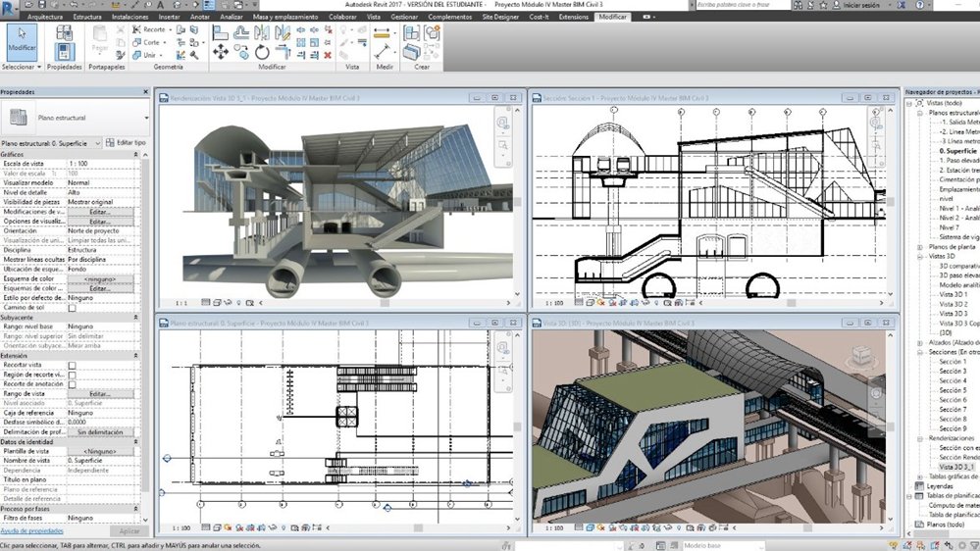Toggle Recorte de anotación checkbox
Image resolution: width=980 pixels, height=551 pixels.
(x=72, y=384)
